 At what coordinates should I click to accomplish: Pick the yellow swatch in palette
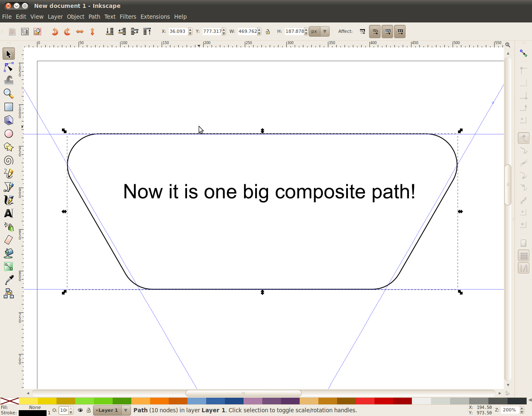click(x=28, y=401)
